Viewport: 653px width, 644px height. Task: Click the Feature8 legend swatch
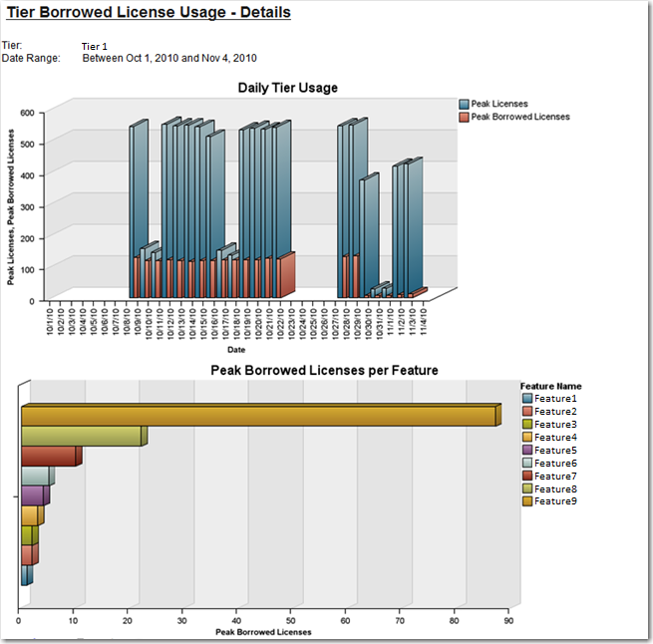point(527,489)
